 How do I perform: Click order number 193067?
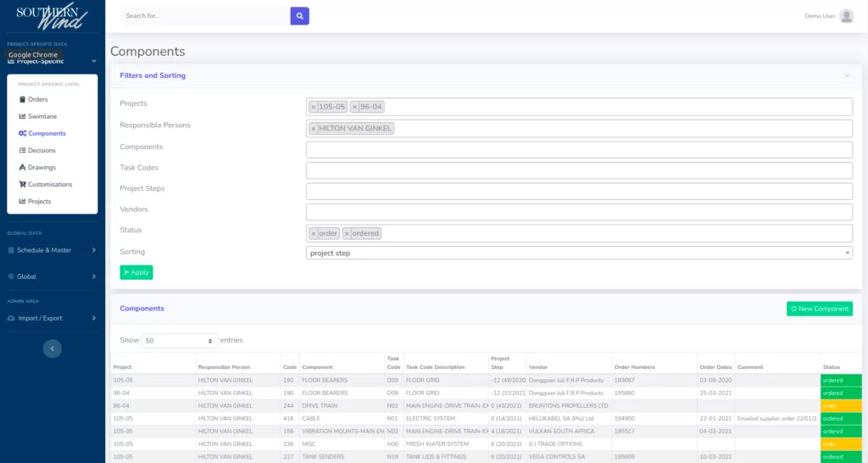point(625,381)
